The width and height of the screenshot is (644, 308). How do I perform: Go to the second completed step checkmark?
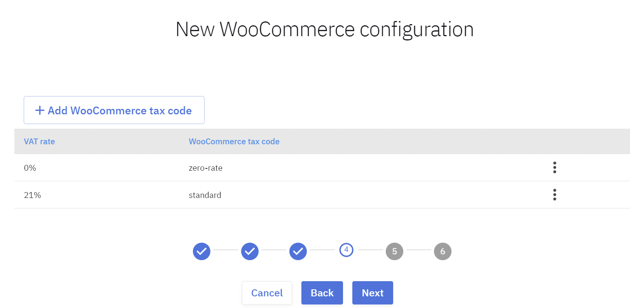250,251
